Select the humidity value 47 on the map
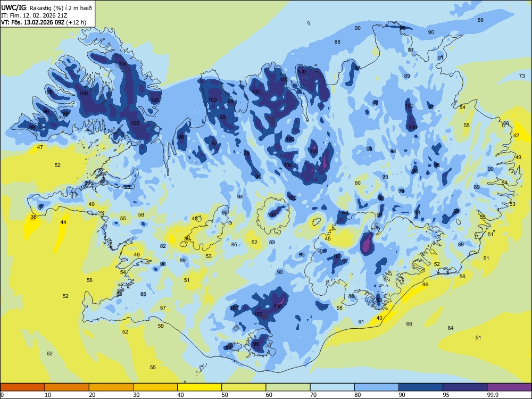 point(40,147)
